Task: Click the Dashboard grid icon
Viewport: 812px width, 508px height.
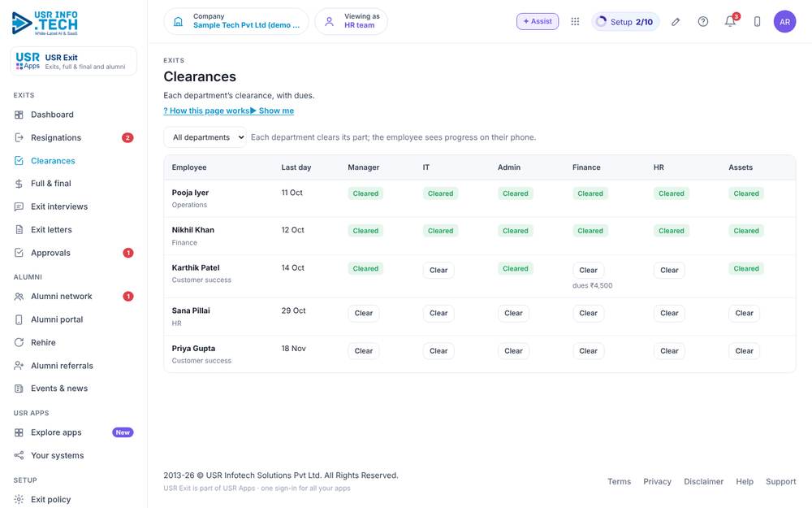Action: (x=19, y=115)
